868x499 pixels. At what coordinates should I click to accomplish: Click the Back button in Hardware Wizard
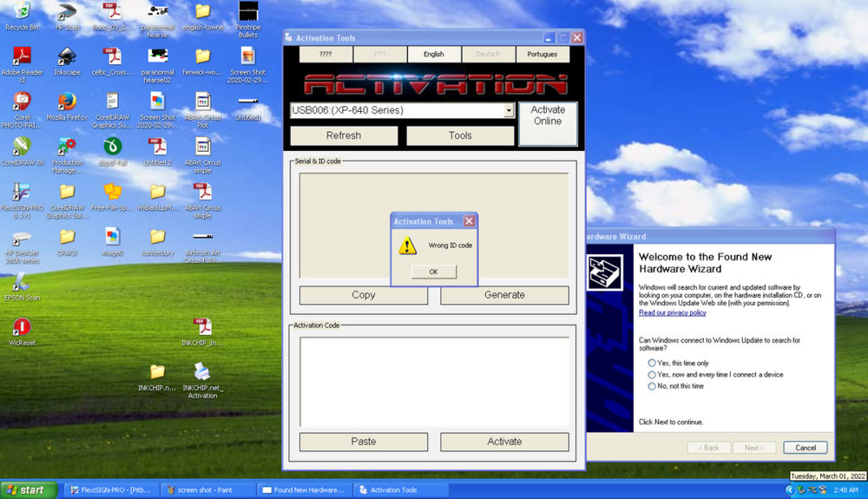point(708,448)
